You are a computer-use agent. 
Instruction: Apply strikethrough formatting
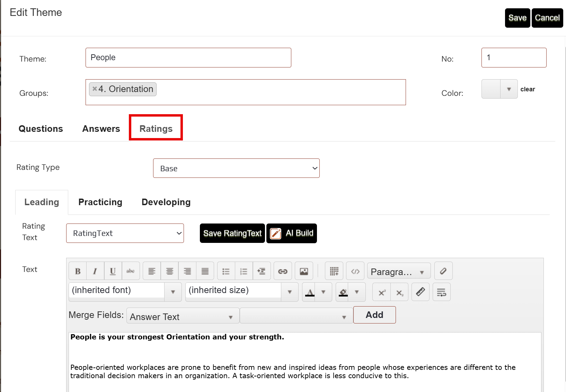pyautogui.click(x=131, y=271)
